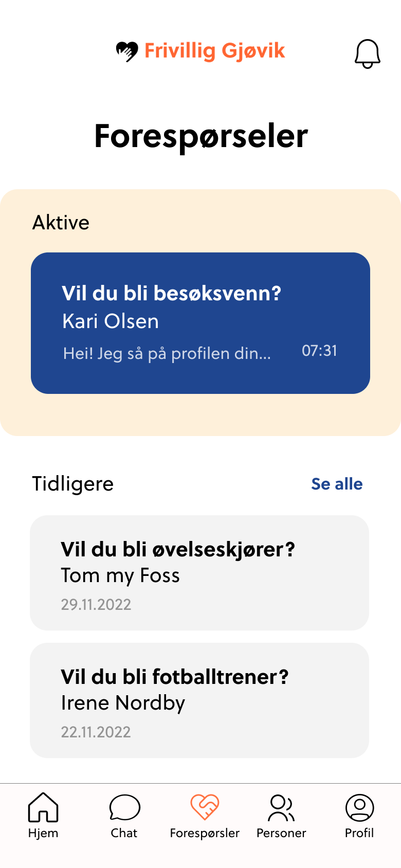Screen dimensions: 401x868
Task: Open Profil via the user circle icon
Action: coord(359,807)
